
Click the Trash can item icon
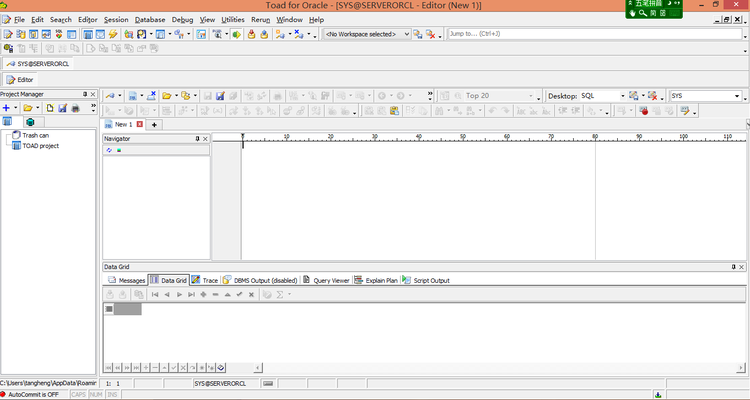[15, 135]
